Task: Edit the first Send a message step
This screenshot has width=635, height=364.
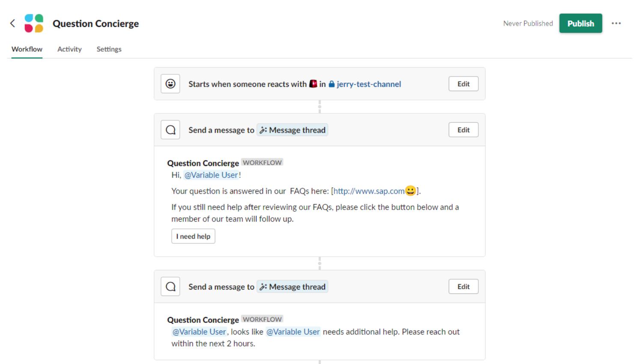Action: point(463,130)
